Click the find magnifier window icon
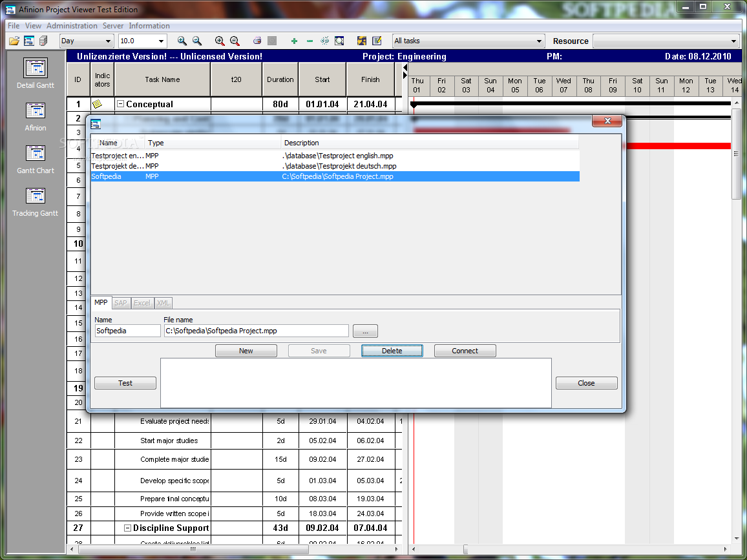The height and width of the screenshot is (560, 747). point(339,41)
